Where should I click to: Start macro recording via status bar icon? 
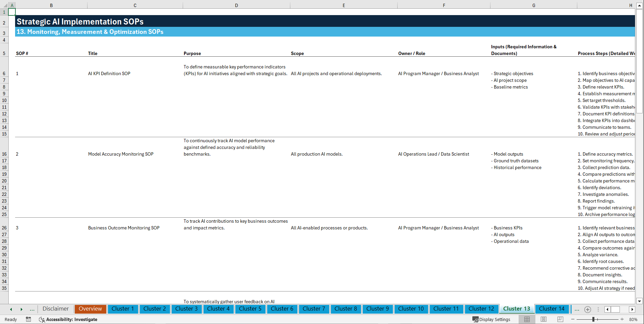[28, 319]
